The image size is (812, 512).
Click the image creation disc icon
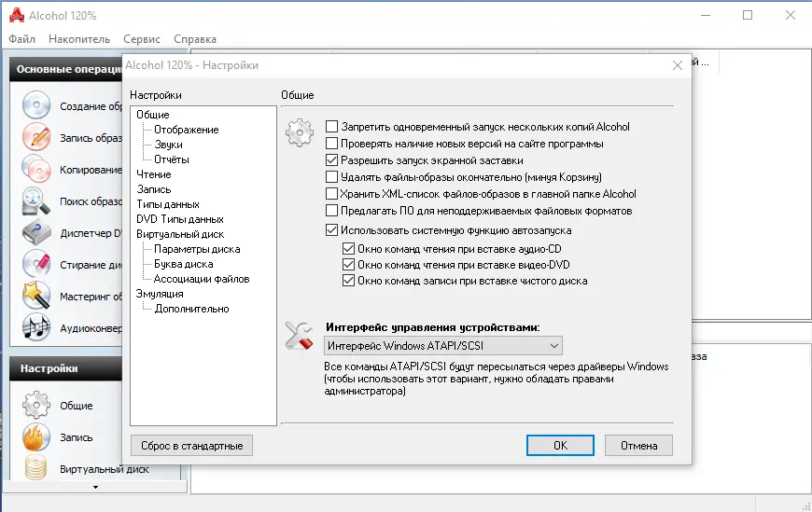pos(36,105)
